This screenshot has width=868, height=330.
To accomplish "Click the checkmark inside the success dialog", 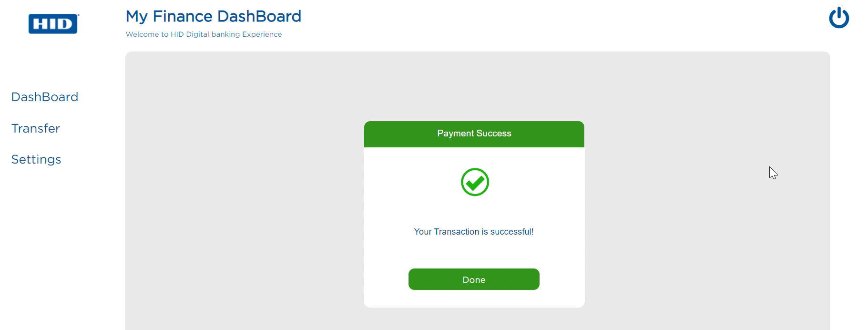I will coord(474,182).
